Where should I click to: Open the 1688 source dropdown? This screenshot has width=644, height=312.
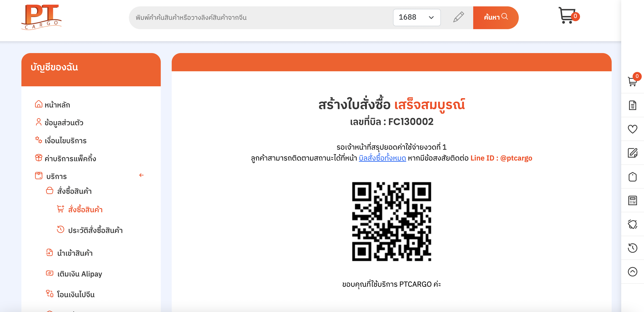[417, 17]
